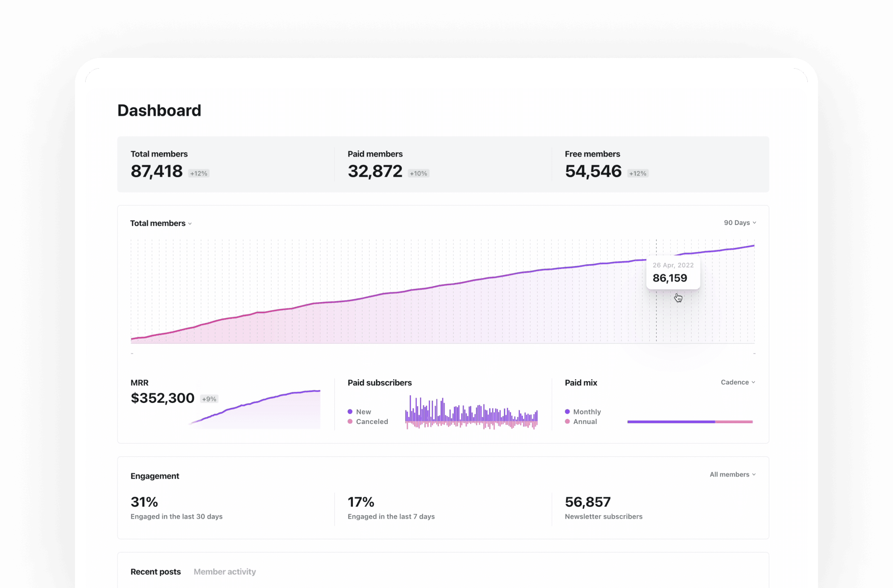Click the purple Monthly legend dot
This screenshot has height=588, width=893.
pyautogui.click(x=567, y=412)
